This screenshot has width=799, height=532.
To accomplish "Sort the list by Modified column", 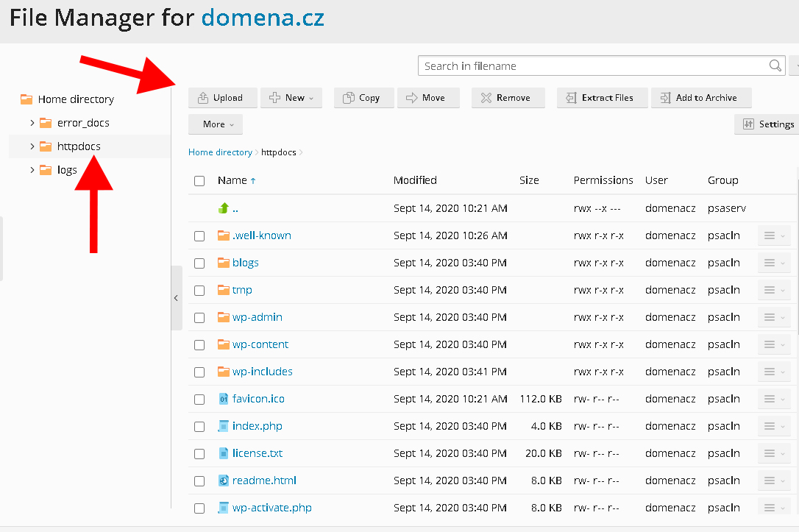I will pos(415,180).
